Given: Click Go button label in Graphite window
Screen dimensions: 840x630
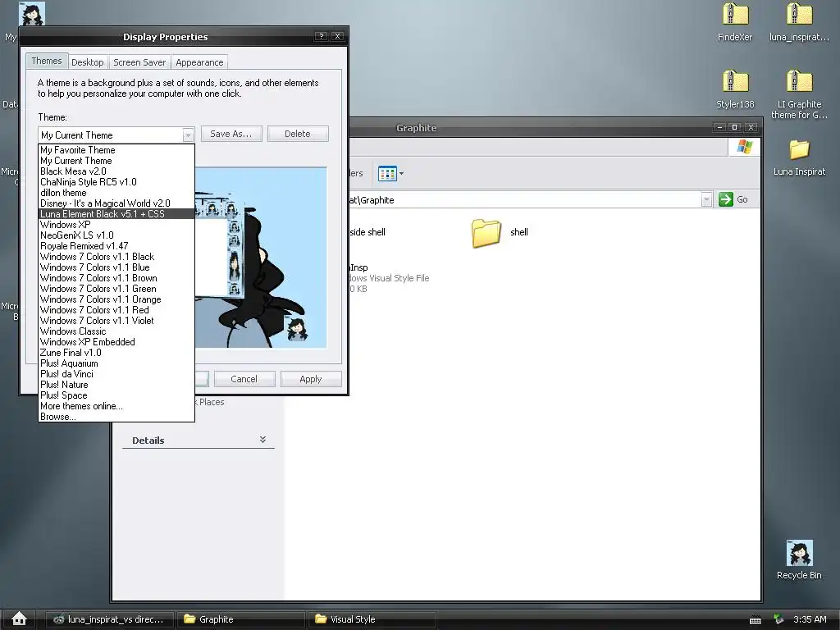Looking at the screenshot, I should (742, 199).
